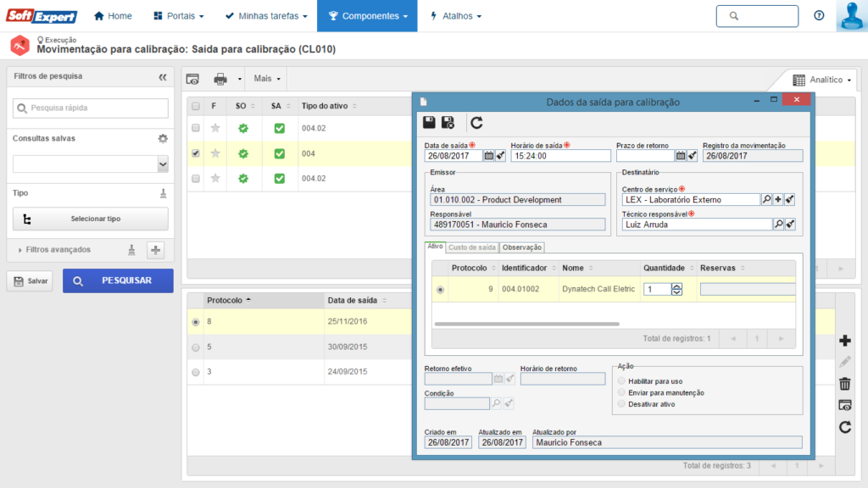This screenshot has width=868, height=488.
Task: Open calendar picker for Data de saída
Action: (489, 155)
